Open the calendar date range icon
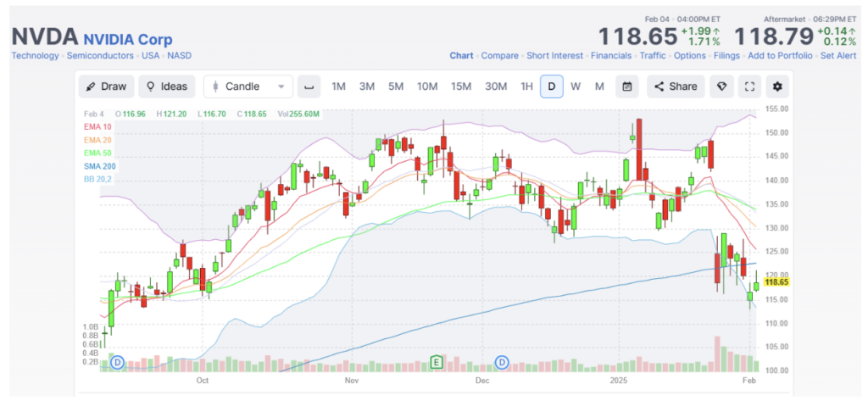The height and width of the screenshot is (401, 868). [627, 86]
